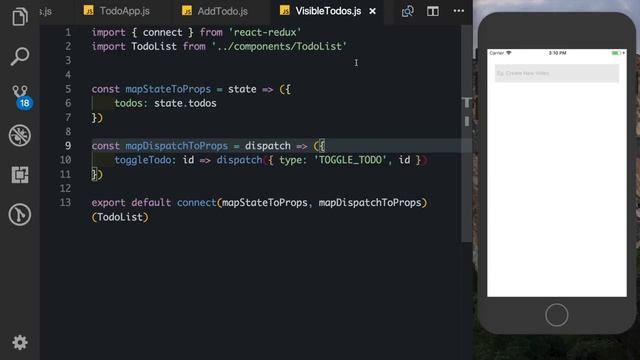Screen dimensions: 640x360
Task: Click '(TodoList)' on the wrapped line
Action: 120,217
